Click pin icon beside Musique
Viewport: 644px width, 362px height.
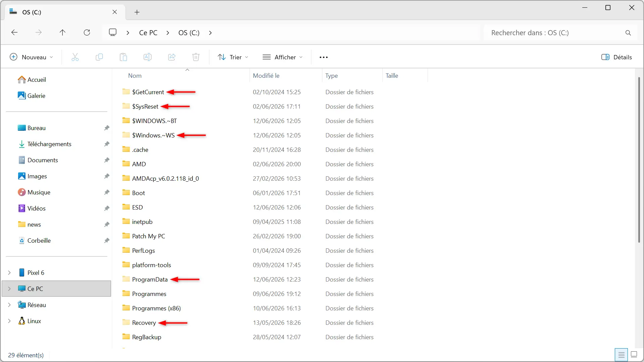pyautogui.click(x=107, y=192)
